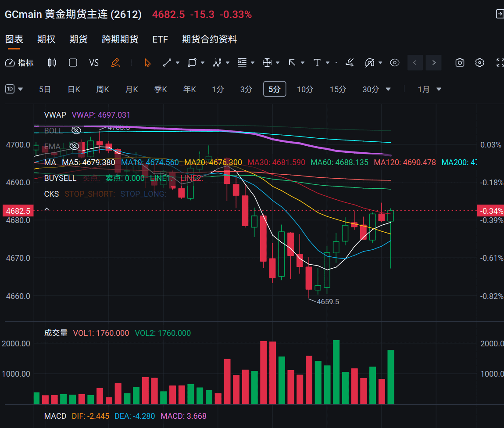
Task: Select the wave pattern drawing tool
Action: [217, 63]
